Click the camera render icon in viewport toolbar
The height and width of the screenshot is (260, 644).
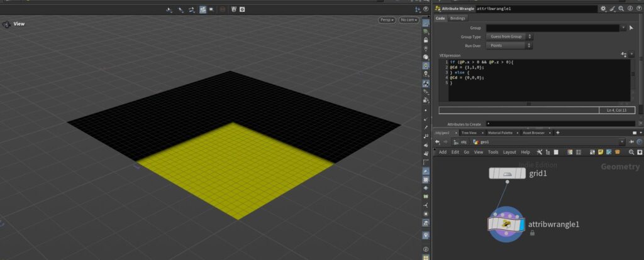pyautogui.click(x=242, y=9)
